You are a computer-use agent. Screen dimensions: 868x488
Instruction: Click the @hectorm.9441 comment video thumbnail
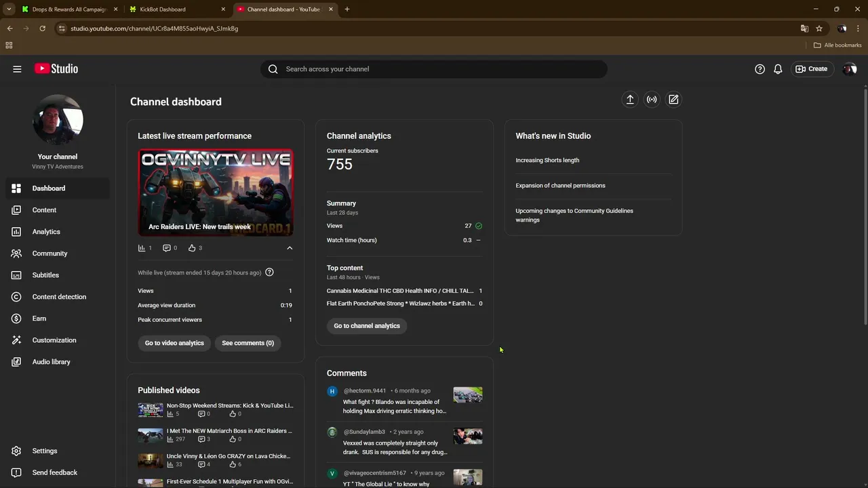pos(468,394)
